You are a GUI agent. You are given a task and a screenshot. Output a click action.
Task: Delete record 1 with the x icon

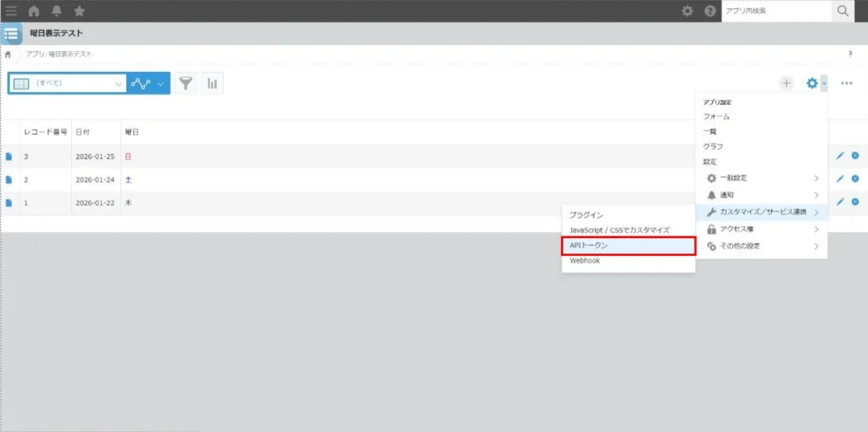click(854, 202)
